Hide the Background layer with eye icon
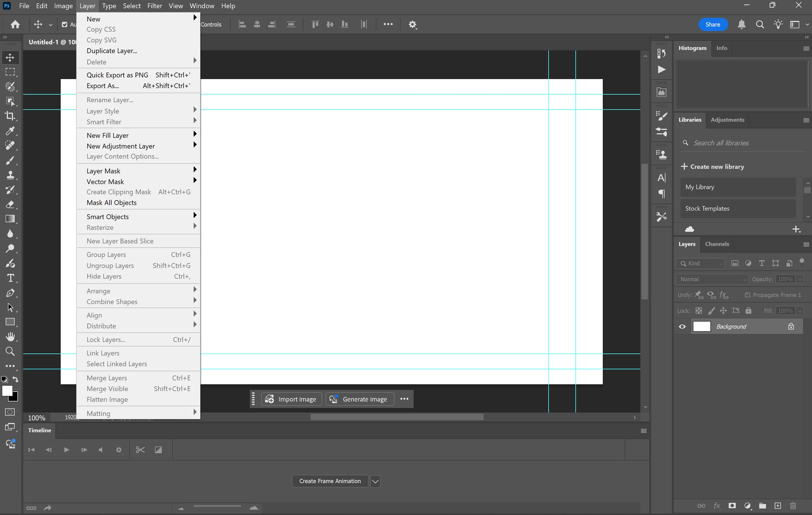The image size is (812, 515). [682, 326]
